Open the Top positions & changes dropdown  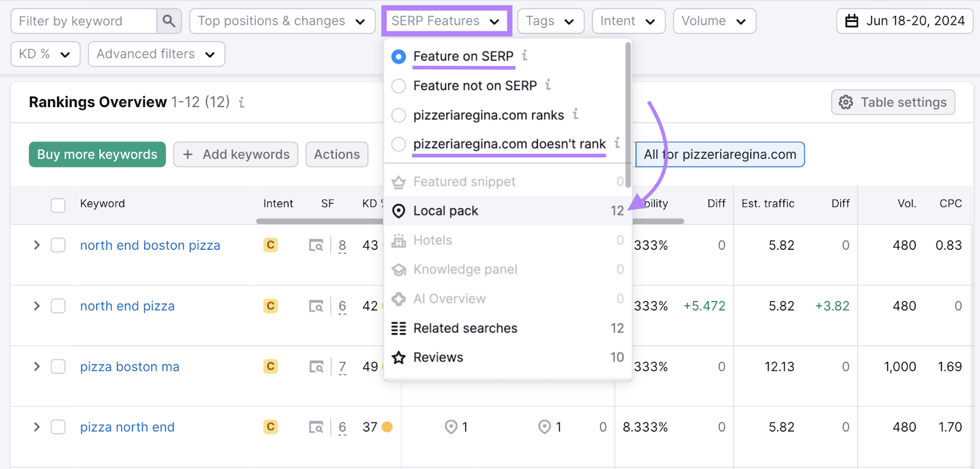pyautogui.click(x=282, y=21)
